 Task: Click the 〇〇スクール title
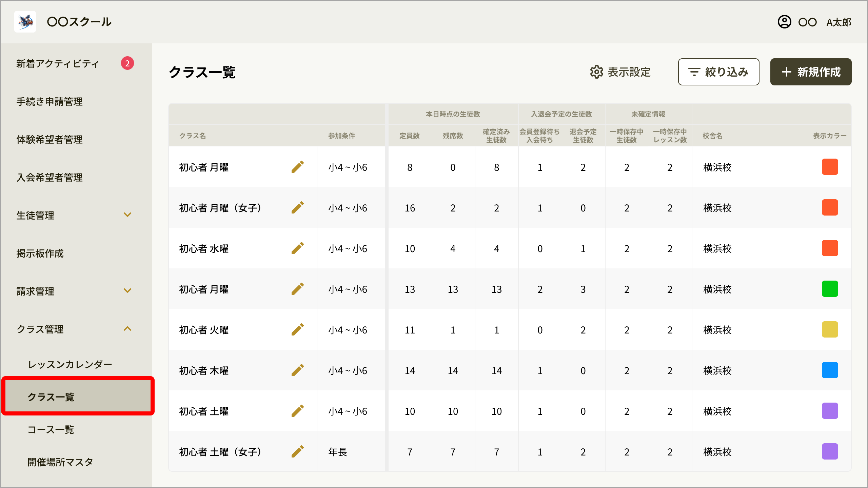click(x=79, y=22)
